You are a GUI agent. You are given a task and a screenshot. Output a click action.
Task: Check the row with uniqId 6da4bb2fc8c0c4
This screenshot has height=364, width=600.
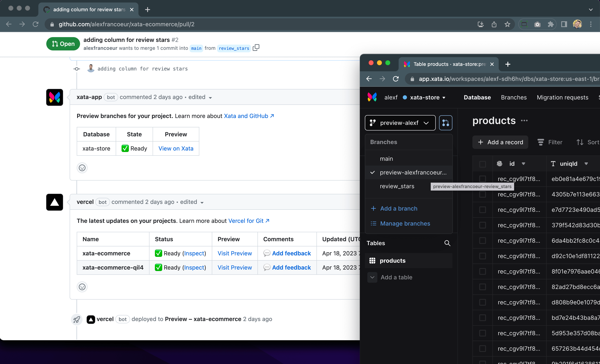[x=482, y=241]
